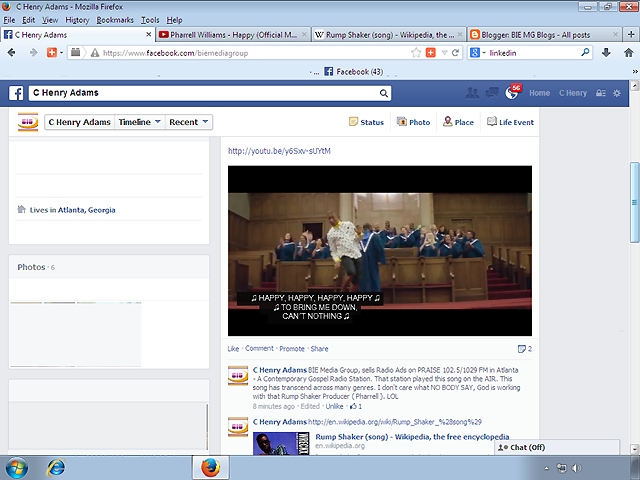640x480 pixels.
Task: Click the red plus add-on icon left of the URL bar
Action: pyautogui.click(x=52, y=52)
